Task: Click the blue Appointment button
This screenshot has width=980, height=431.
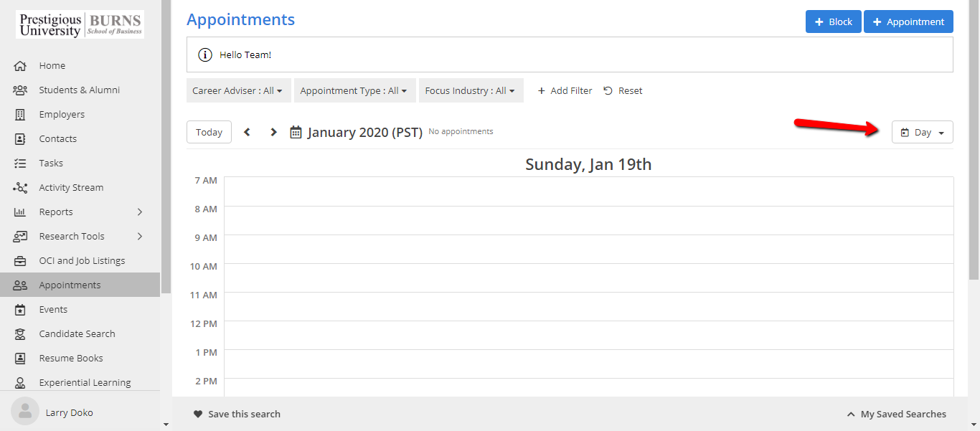Action: pyautogui.click(x=908, y=22)
